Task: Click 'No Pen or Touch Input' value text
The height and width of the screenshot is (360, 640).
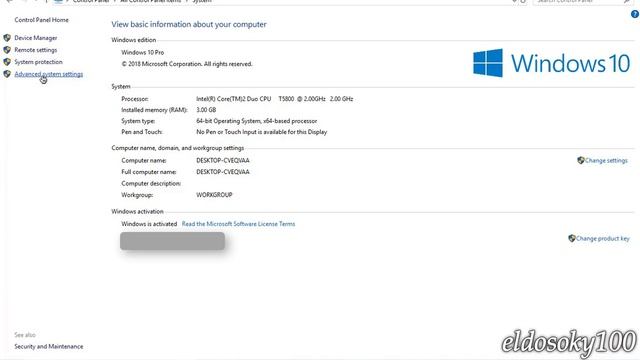Action: pyautogui.click(x=262, y=132)
